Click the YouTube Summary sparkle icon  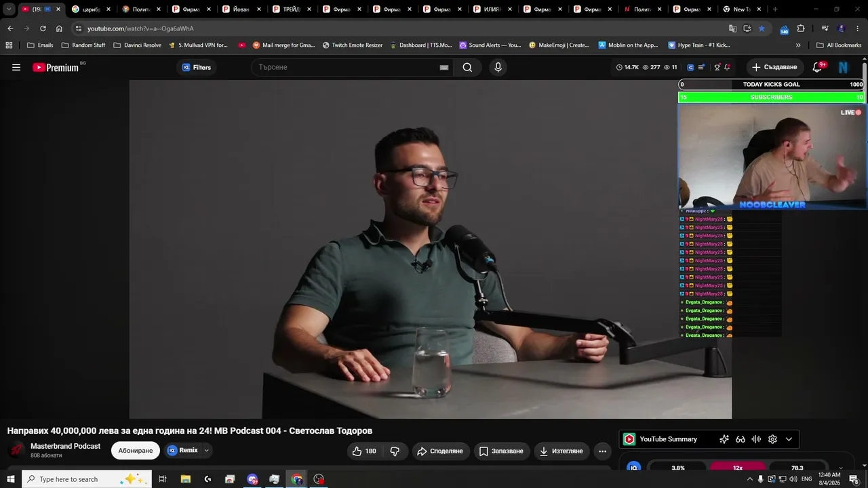point(724,439)
